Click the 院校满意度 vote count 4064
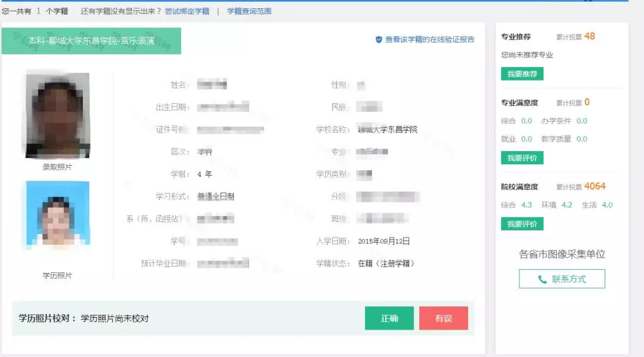Viewport: 644px width, 357px height. click(595, 186)
